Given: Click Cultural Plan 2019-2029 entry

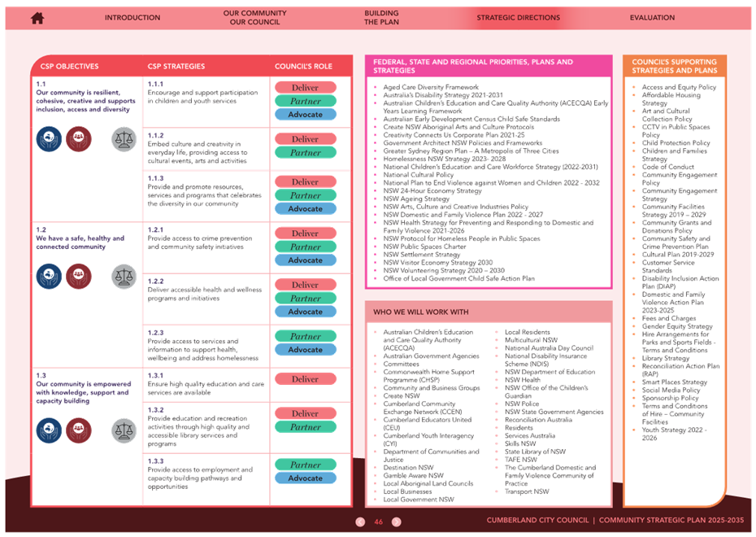Looking at the screenshot, I should [x=678, y=255].
